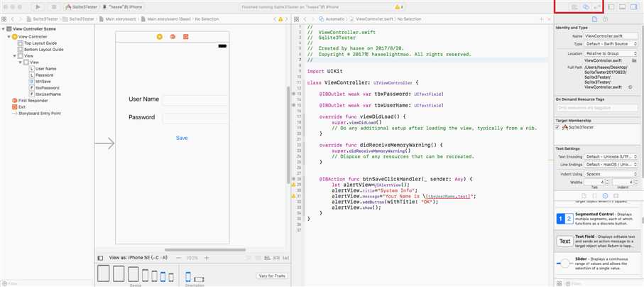Click the warning icon beside alertView declaration
Image resolution: width=644 pixels, height=287 pixels.
(294, 185)
